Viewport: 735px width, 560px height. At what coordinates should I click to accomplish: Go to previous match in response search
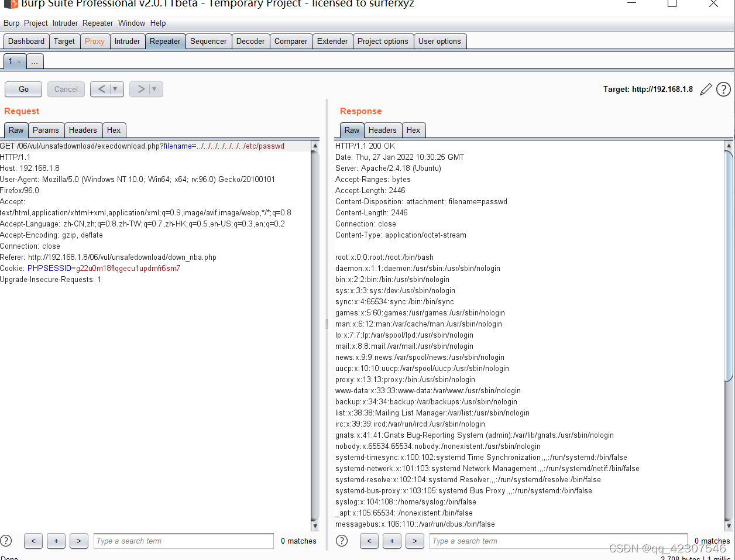tap(369, 541)
